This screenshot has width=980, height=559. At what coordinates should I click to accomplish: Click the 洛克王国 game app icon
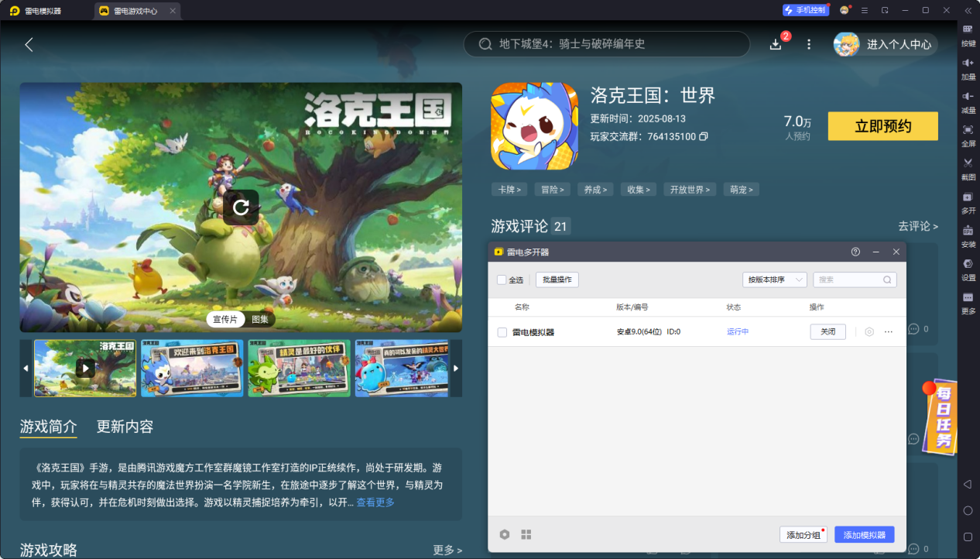pos(534,126)
